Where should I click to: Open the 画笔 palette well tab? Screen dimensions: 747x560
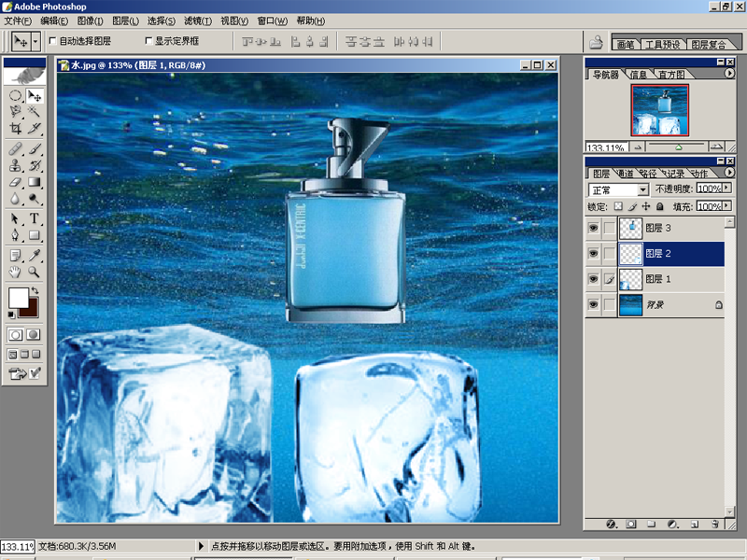(626, 44)
